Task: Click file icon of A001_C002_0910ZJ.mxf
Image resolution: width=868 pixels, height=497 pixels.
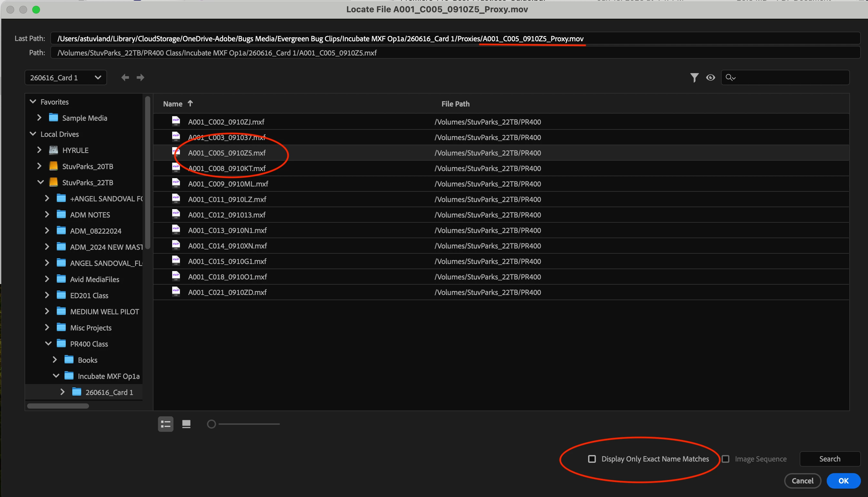Action: tap(176, 122)
